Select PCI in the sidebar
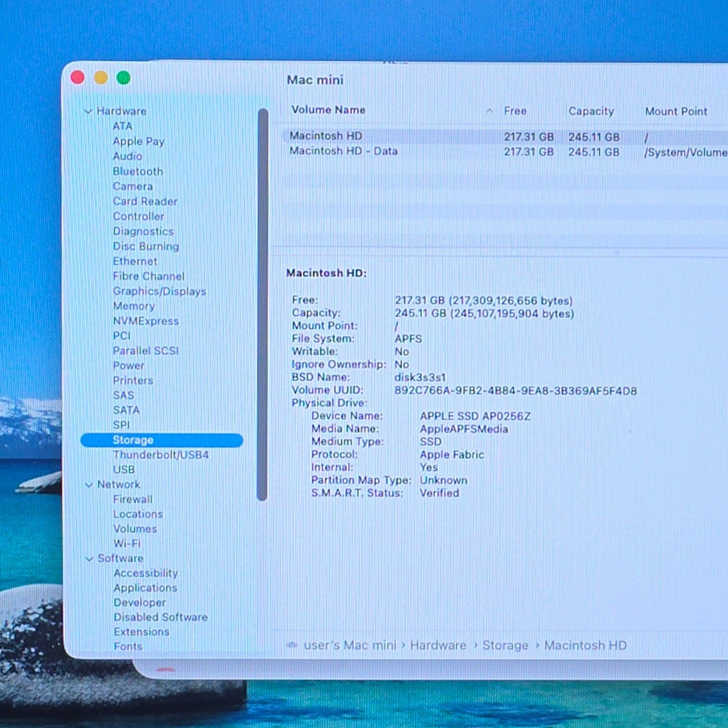Viewport: 728px width, 728px height. click(x=121, y=336)
